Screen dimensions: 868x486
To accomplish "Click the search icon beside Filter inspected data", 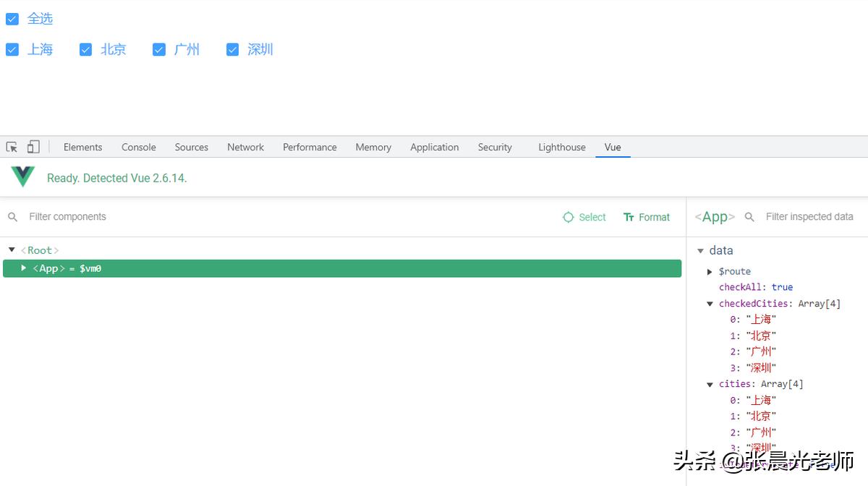I will pos(750,217).
